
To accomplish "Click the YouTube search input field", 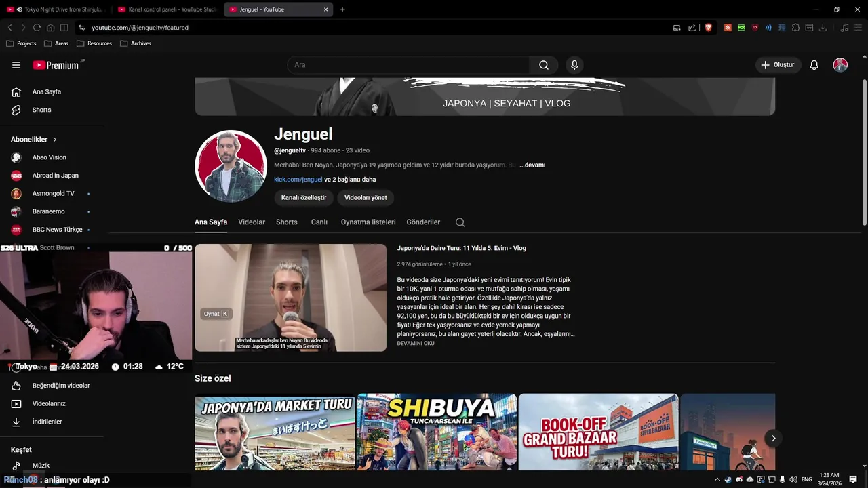I will click(x=408, y=65).
